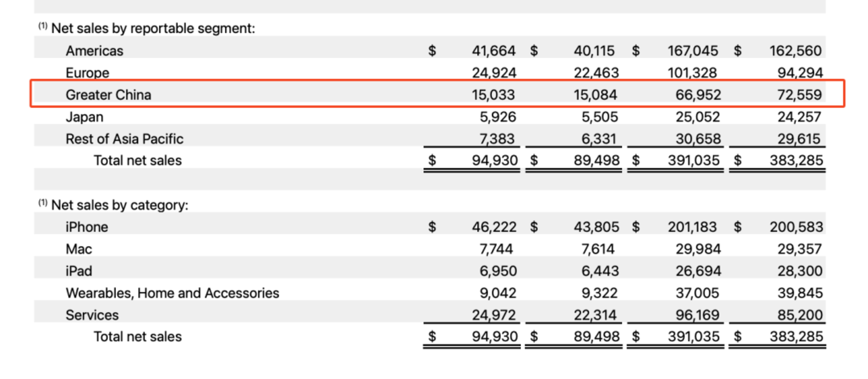Click the Japan row label

coord(84,116)
